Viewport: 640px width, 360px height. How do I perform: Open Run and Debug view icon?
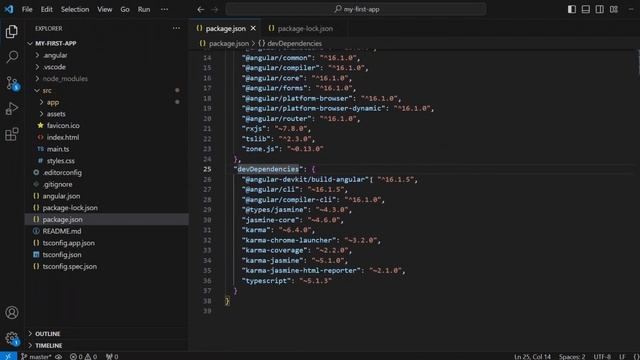(x=12, y=109)
